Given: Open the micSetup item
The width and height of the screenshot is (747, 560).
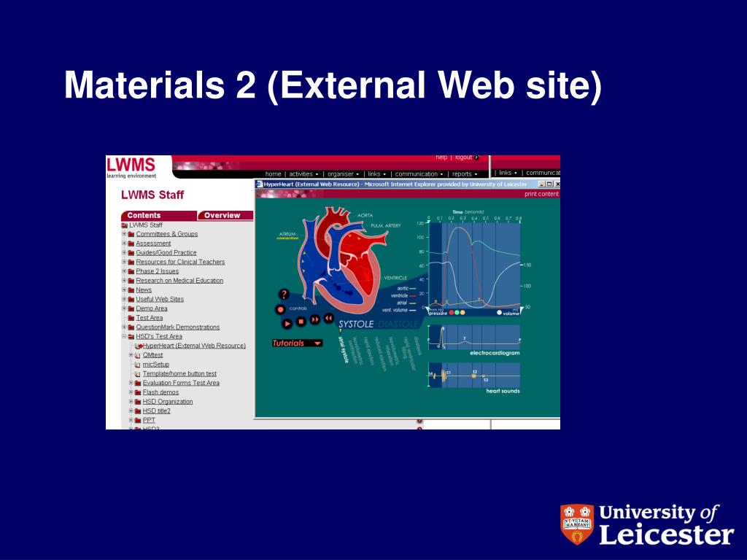Looking at the screenshot, I should click(156, 365).
